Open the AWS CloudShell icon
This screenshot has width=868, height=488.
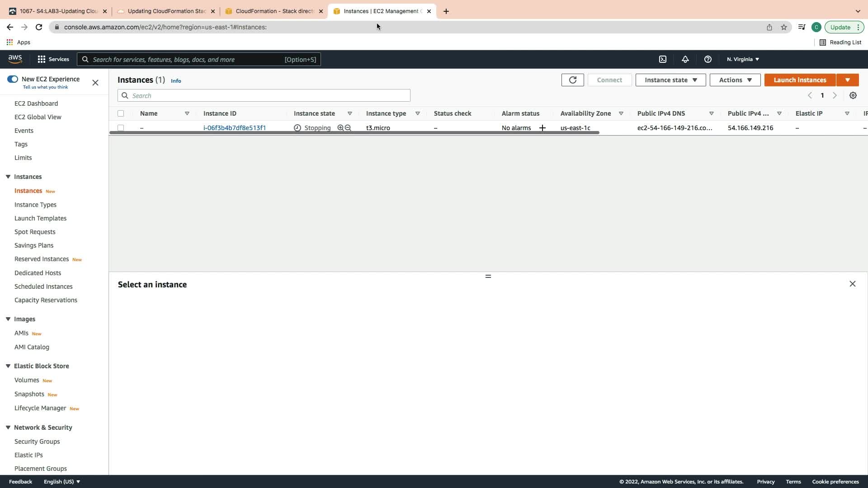(x=663, y=59)
